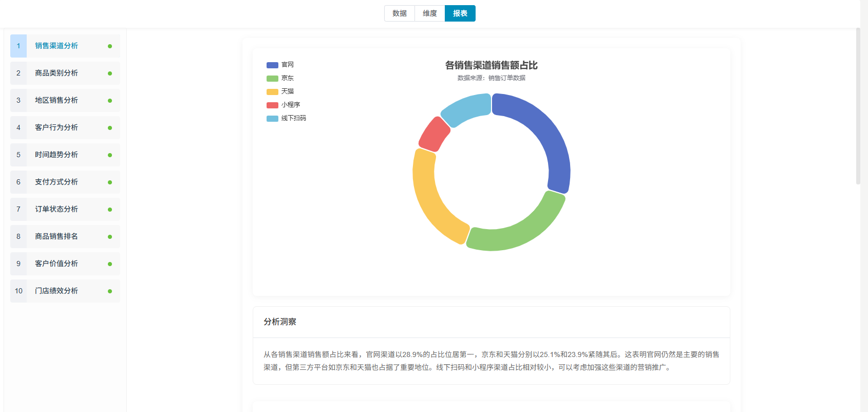Toggle 天猫 legend color swatch

coord(272,92)
